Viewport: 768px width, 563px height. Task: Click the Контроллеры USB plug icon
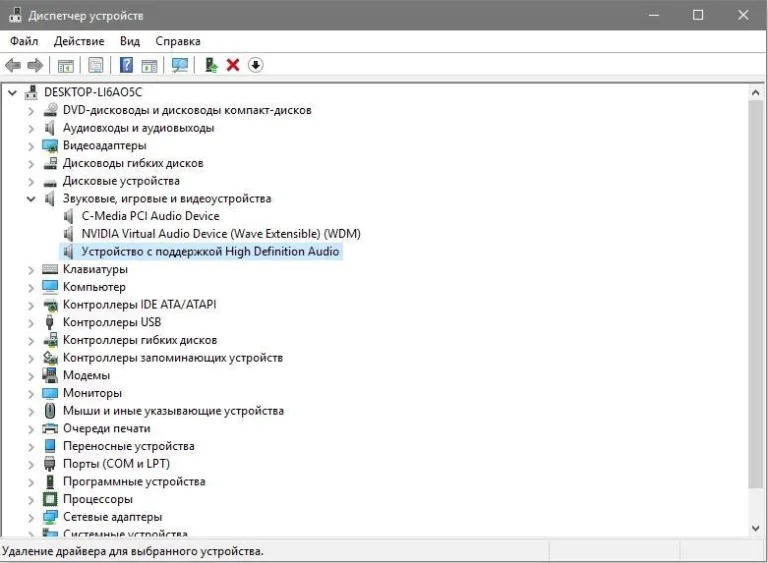pos(49,322)
